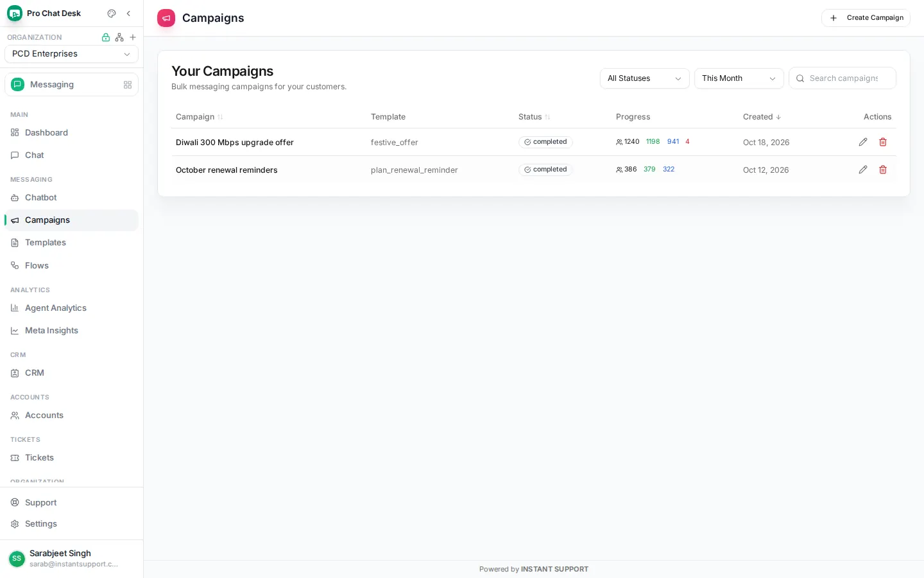Go to Dashboard in the sidebar
Image resolution: width=924 pixels, height=578 pixels.
click(x=71, y=133)
